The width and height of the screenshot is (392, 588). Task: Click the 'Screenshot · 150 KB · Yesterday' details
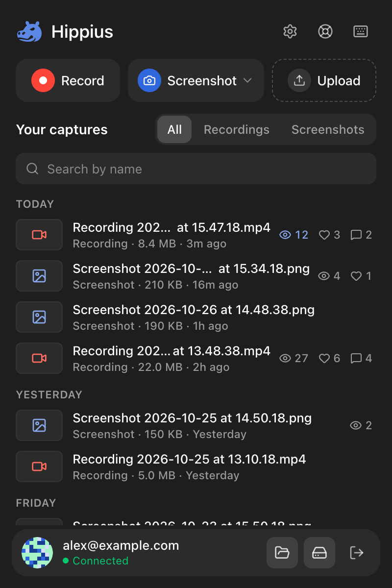coord(159,434)
